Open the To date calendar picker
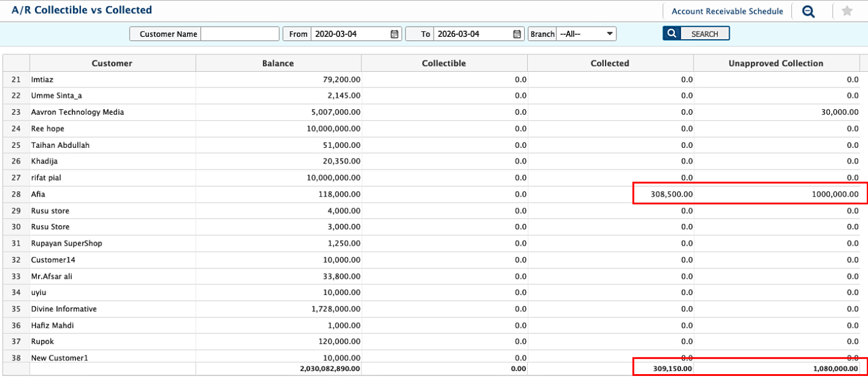This screenshot has height=385, width=868. pyautogui.click(x=517, y=34)
